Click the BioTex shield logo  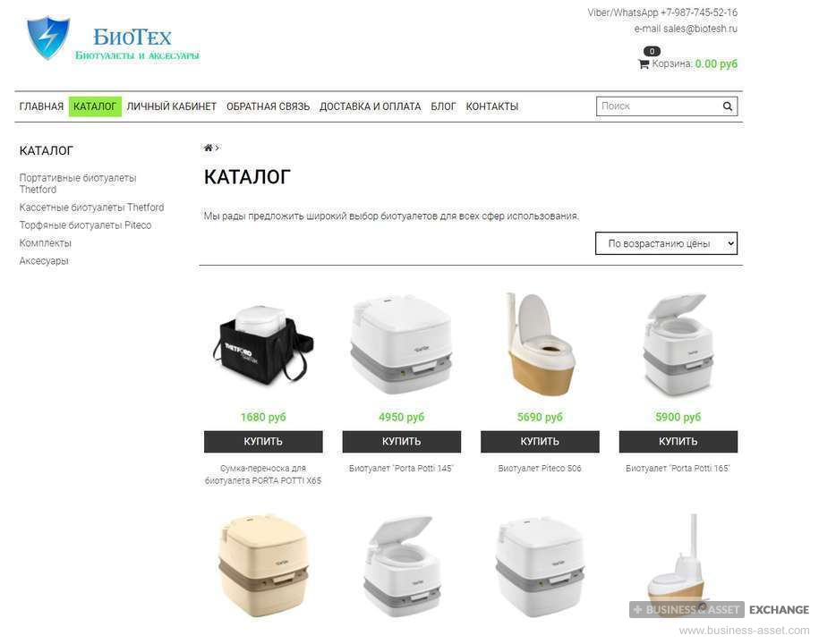click(x=47, y=38)
